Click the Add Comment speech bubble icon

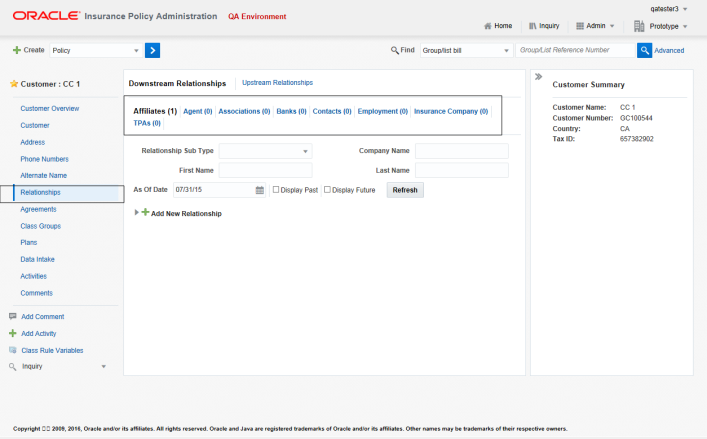[x=13, y=316]
